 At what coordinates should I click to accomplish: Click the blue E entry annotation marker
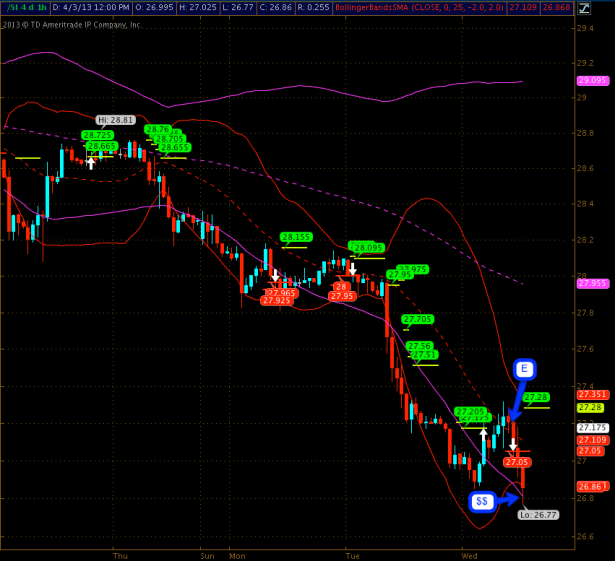pyautogui.click(x=525, y=369)
